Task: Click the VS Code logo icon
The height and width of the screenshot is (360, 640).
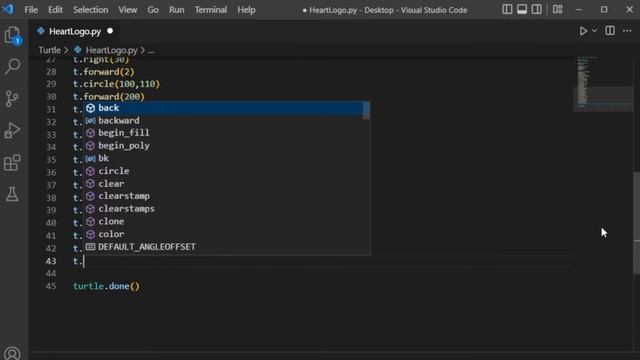Action: coord(8,9)
